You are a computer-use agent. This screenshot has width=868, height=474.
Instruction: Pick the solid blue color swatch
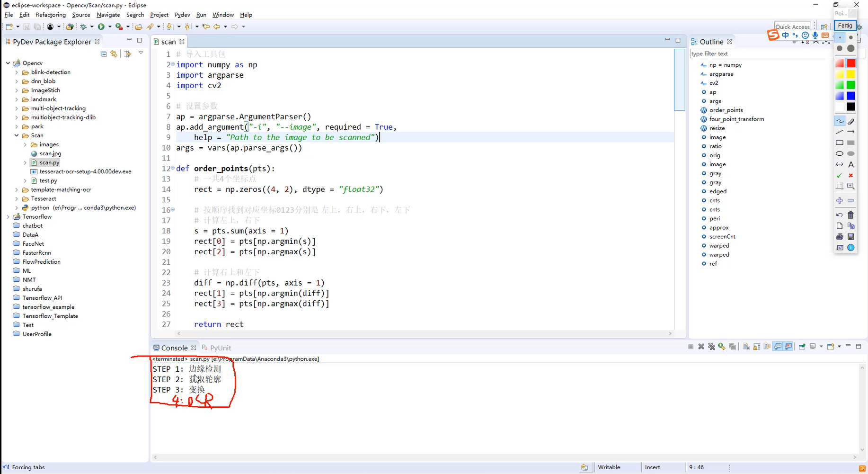(x=851, y=96)
